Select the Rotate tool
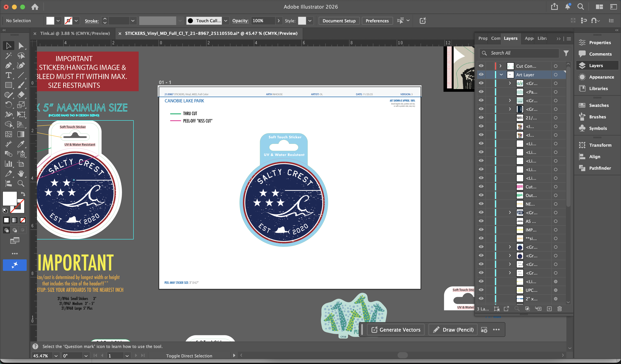Viewport: 621px width, 364px height. click(x=9, y=105)
